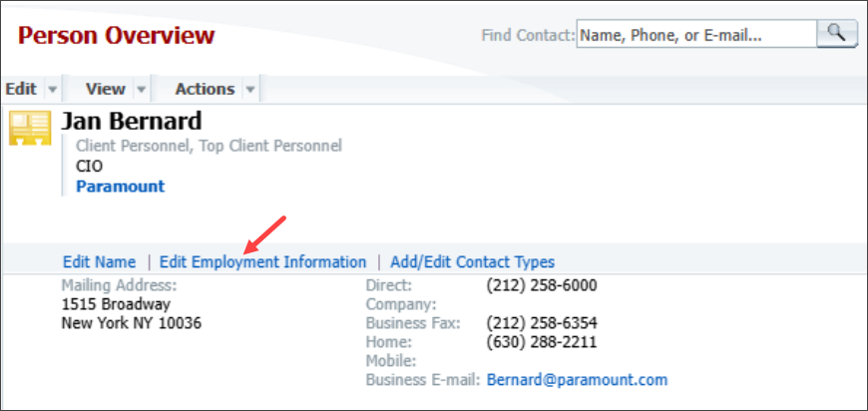The height and width of the screenshot is (411, 868).
Task: Open the Edit menu dropdown arrow
Action: tap(53, 89)
